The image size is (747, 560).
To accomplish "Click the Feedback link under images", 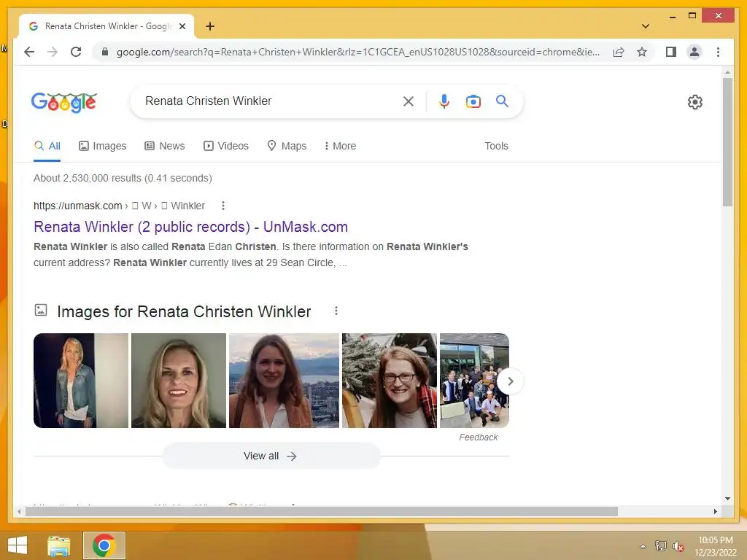I will pyautogui.click(x=479, y=437).
